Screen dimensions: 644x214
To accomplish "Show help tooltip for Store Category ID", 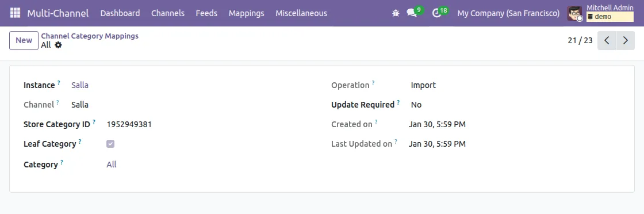I will tap(94, 122).
